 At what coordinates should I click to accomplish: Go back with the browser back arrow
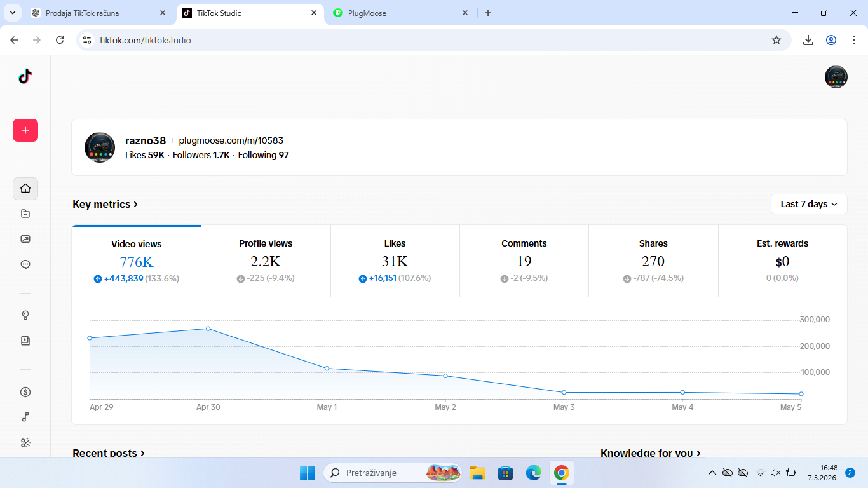[x=14, y=40]
